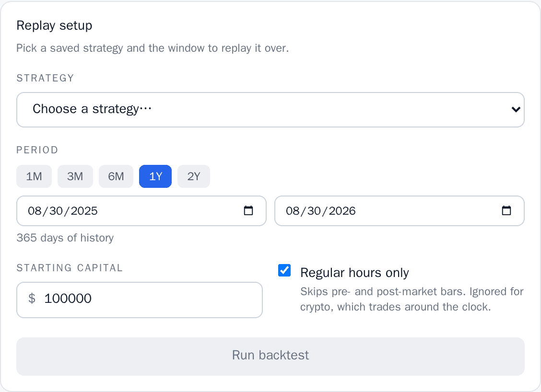Click the STARTING CAPITAL label
541x392 pixels.
tap(70, 268)
